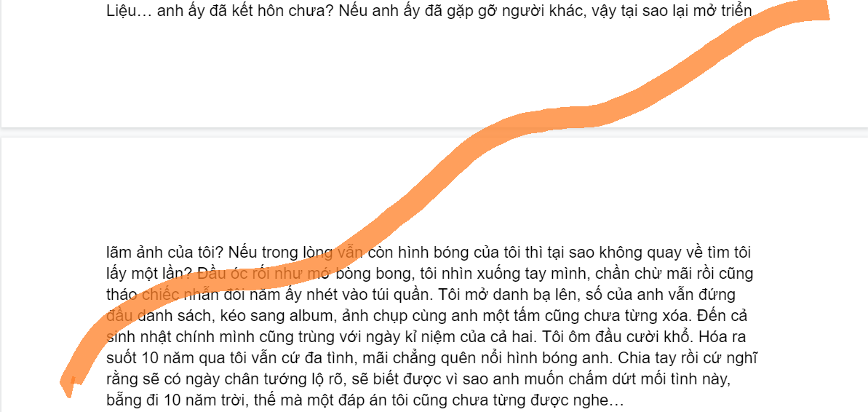Click the phrase "bòng bong"

point(381,274)
